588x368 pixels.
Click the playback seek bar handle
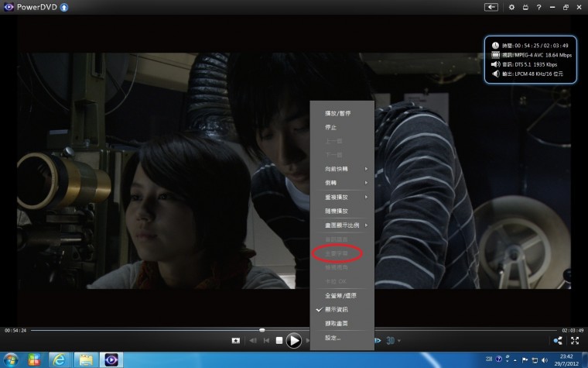point(262,330)
